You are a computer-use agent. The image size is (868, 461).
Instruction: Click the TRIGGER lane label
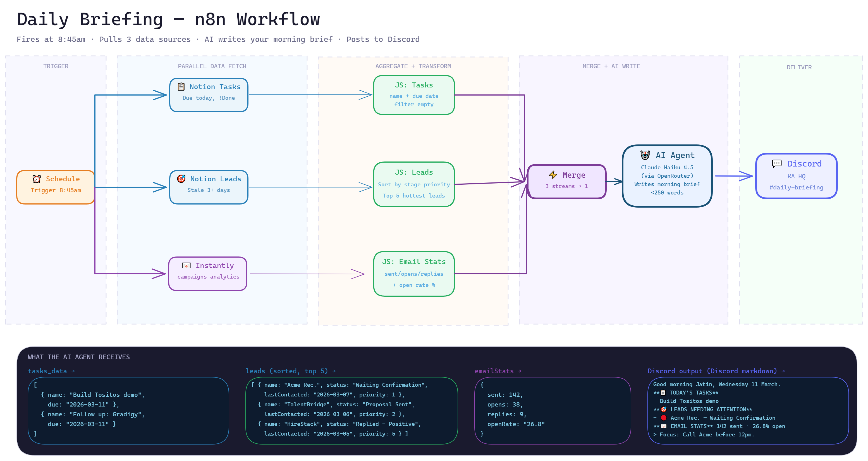point(56,66)
